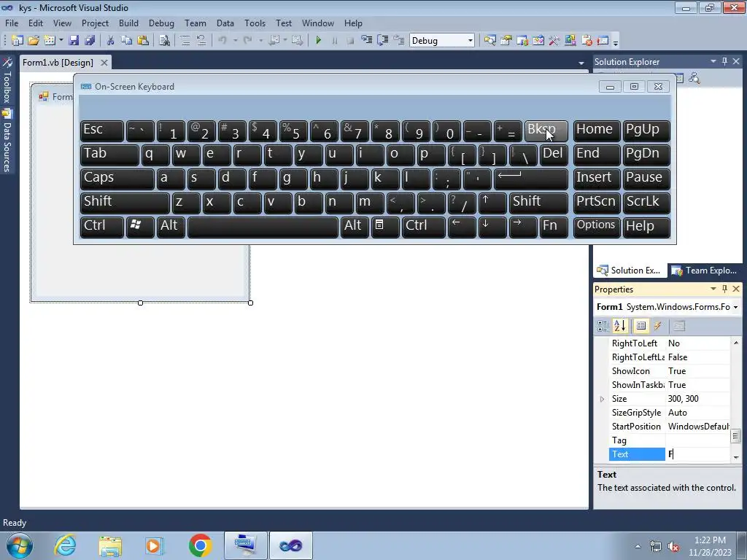This screenshot has width=747, height=560.
Task: Click the Step Over debug icon
Action: click(x=382, y=41)
